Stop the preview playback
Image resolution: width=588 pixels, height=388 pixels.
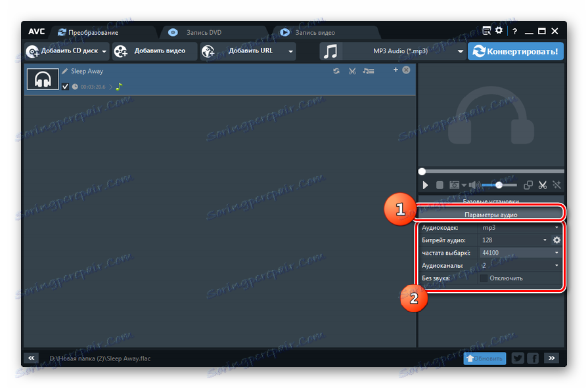coord(440,185)
